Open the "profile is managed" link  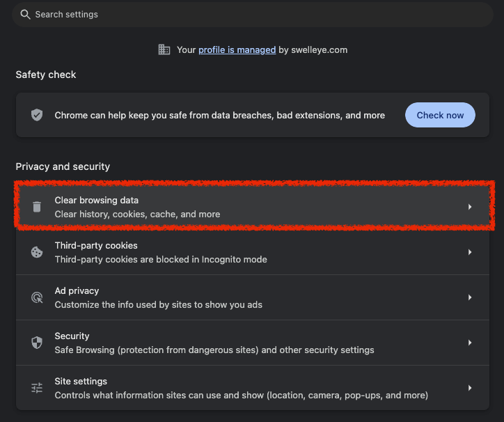[x=237, y=49]
